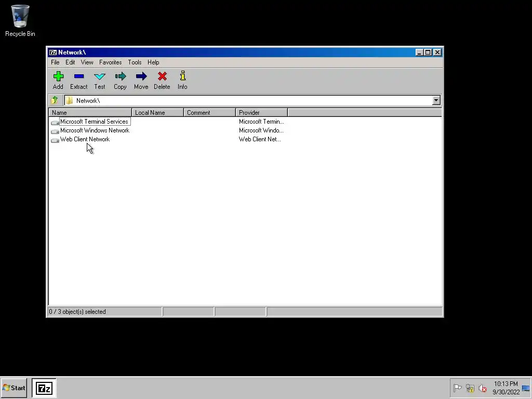Viewport: 532px width, 399px height.
Task: Minimize the 7-Zip window
Action: tap(419, 52)
